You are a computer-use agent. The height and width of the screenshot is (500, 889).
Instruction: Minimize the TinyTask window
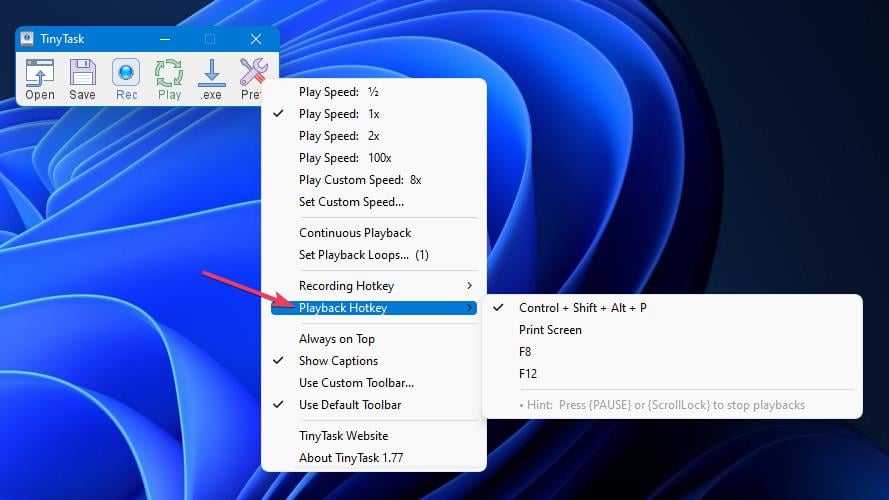[165, 39]
